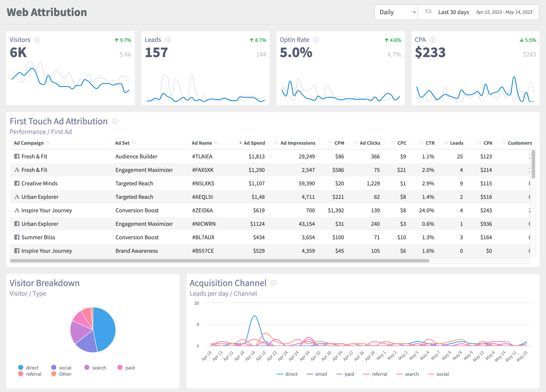The height and width of the screenshot is (392, 546).
Task: Click Facebook icon beside Inspire Your Journey Brand Awareness
Action: click(17, 251)
